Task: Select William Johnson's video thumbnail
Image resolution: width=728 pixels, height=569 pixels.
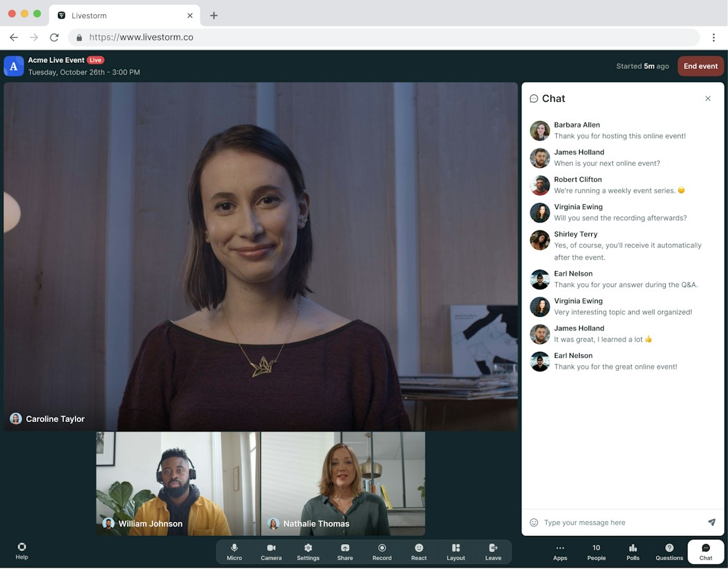Action: tap(178, 483)
